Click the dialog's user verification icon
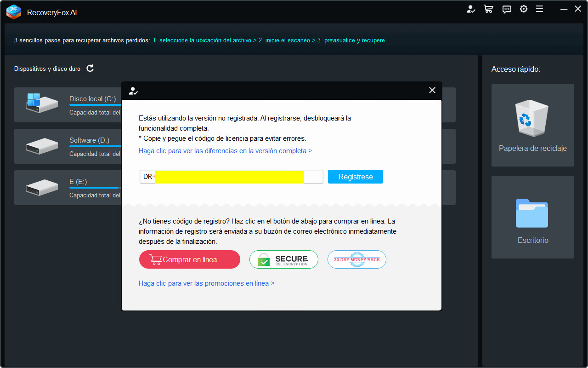Screen dimensions: 588x368 (133, 91)
